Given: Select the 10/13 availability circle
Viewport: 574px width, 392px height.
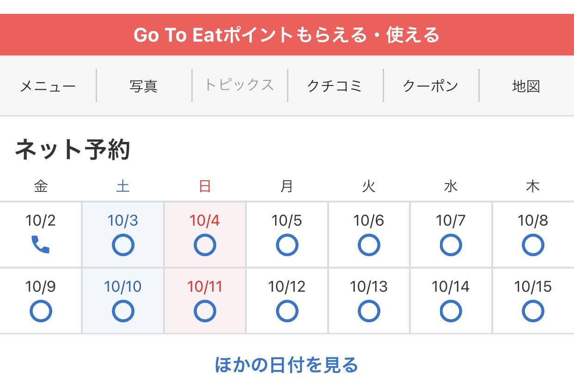Looking at the screenshot, I should [x=369, y=311].
